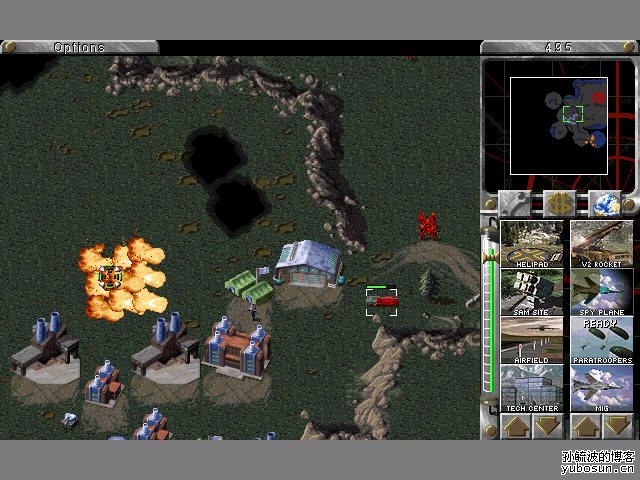Select the blue-roofed war factory building
Image resolution: width=640 pixels, height=480 pixels.
pos(309,264)
